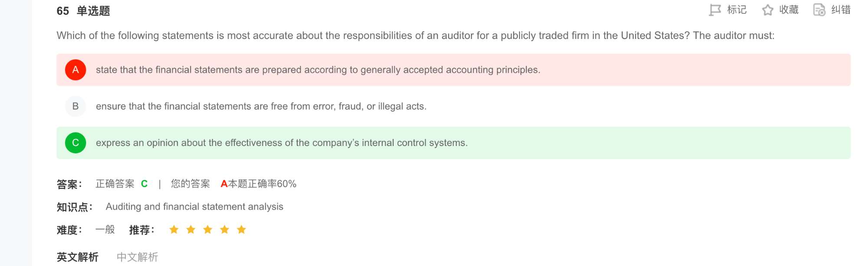Click the Auditing and financial statement analysis topic

coord(194,207)
